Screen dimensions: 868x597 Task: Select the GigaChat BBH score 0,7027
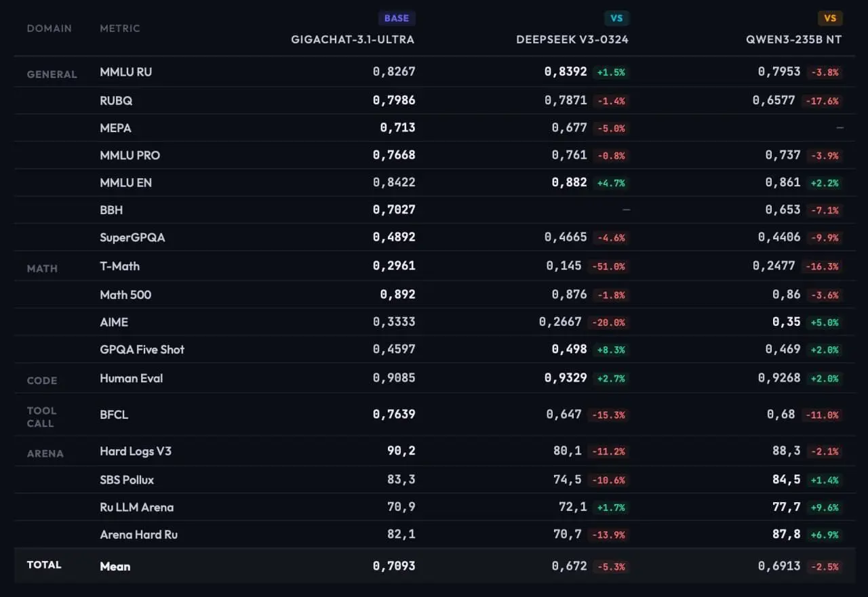(394, 210)
